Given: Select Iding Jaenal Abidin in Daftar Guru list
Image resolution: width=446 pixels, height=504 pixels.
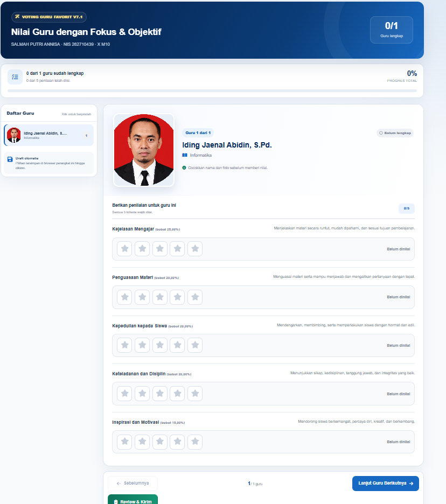Looking at the screenshot, I should pos(49,135).
